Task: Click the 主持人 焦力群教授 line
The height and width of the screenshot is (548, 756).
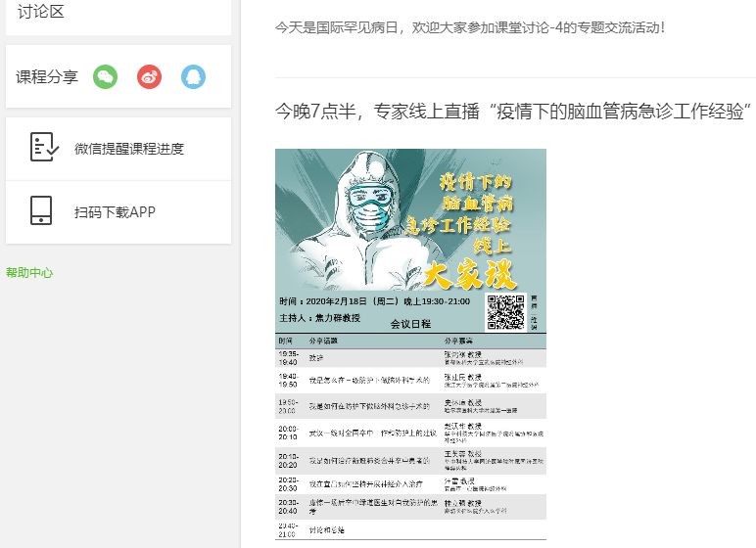Action: [320, 317]
